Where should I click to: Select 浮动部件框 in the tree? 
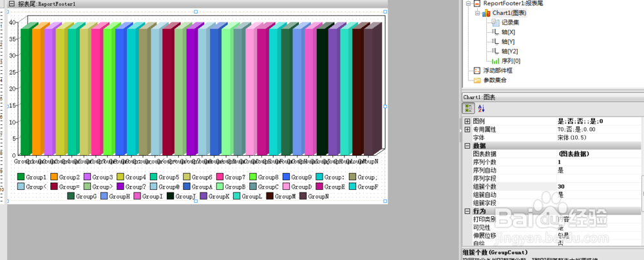point(498,71)
